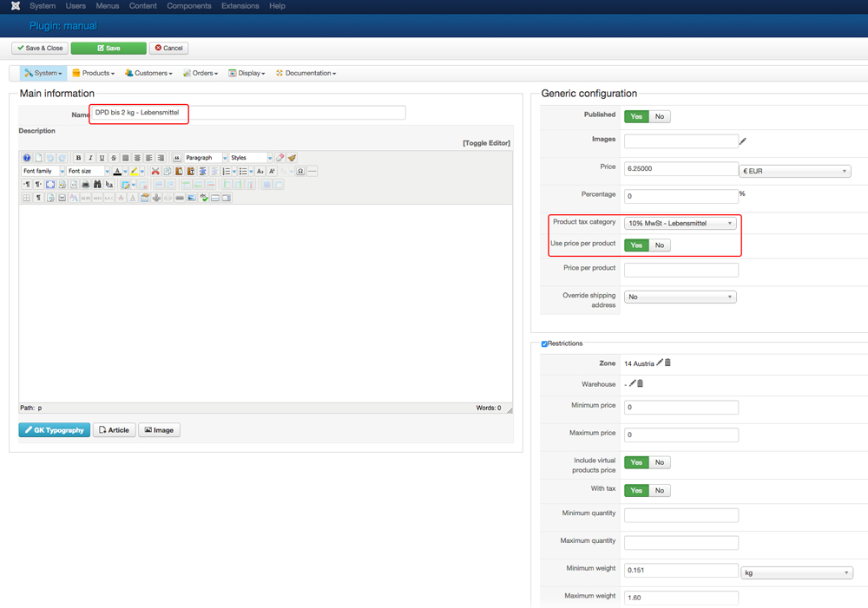Align text center in editor
Image resolution: width=868 pixels, height=608 pixels.
click(137, 158)
